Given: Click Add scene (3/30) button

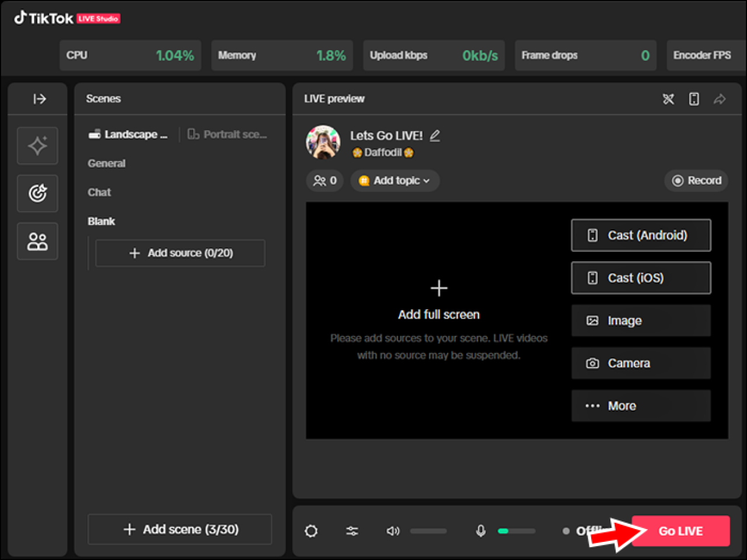Looking at the screenshot, I should [179, 529].
